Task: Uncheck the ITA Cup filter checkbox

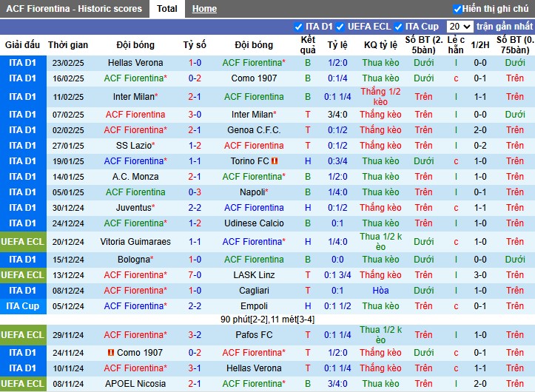Action: [x=398, y=27]
